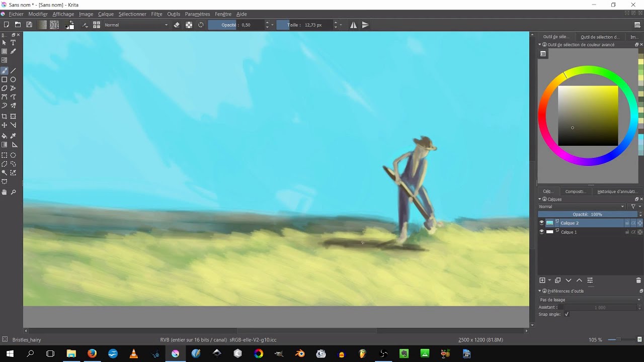The image size is (644, 362).
Task: Open the Paramètres menu
Action: 197,14
